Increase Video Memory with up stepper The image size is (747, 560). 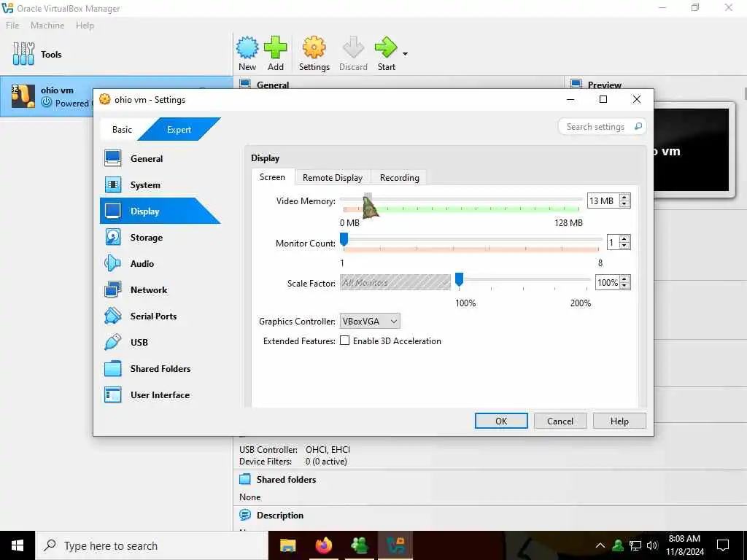(x=624, y=197)
